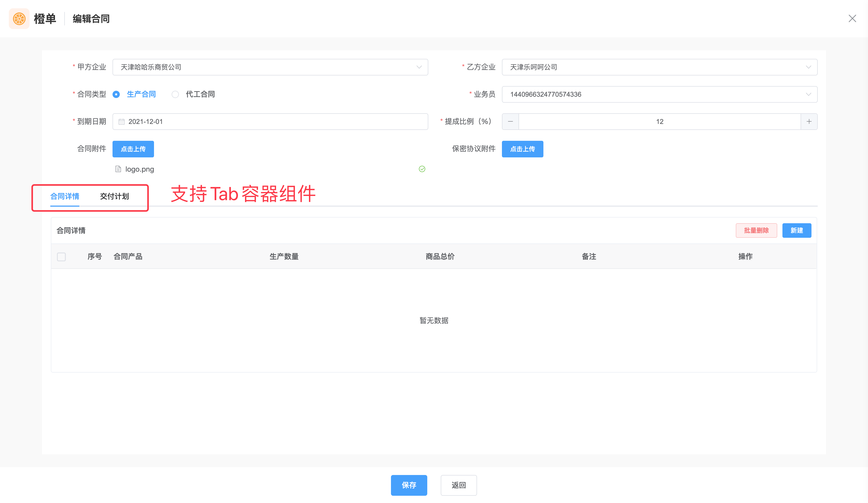Screen dimensions: 868x503
Task: Select the 生产合同 radio button
Action: click(116, 94)
